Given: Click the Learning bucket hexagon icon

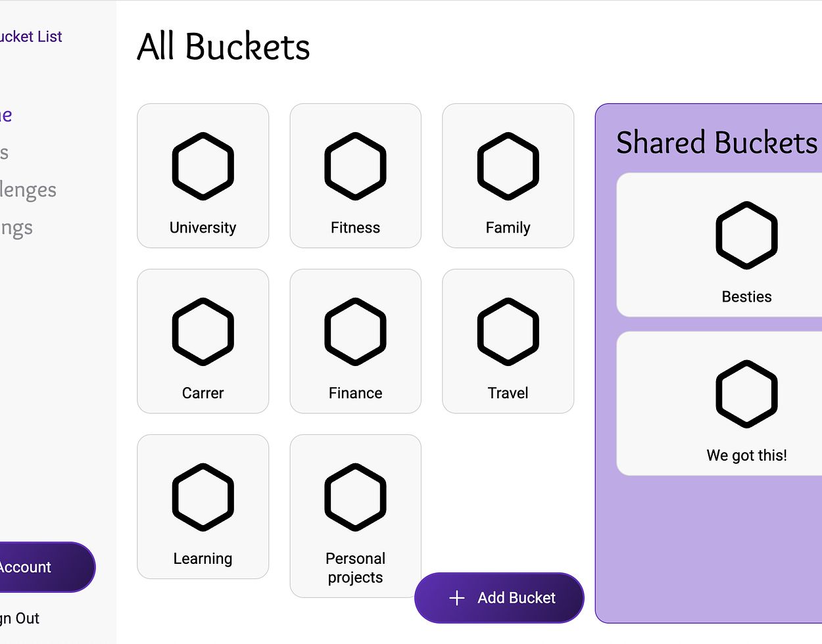Looking at the screenshot, I should point(203,497).
